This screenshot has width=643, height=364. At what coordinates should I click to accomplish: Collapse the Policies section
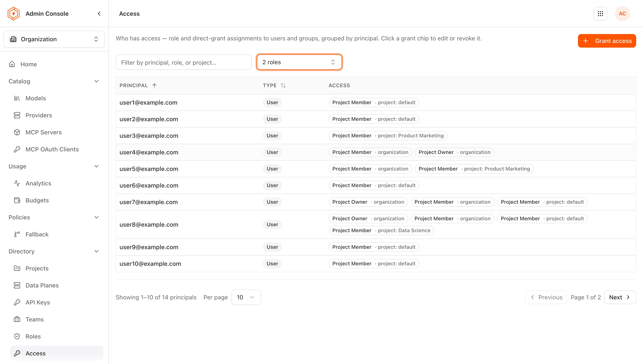(97, 217)
